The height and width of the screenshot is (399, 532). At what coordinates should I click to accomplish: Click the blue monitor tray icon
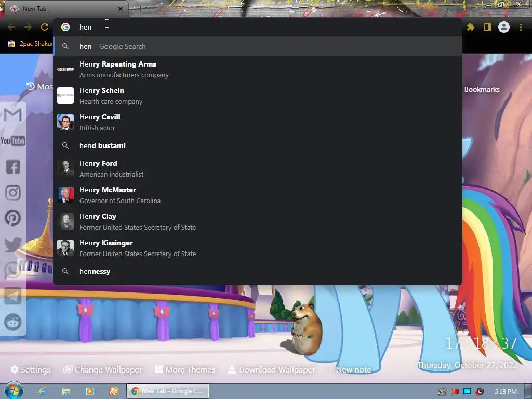coord(467,391)
